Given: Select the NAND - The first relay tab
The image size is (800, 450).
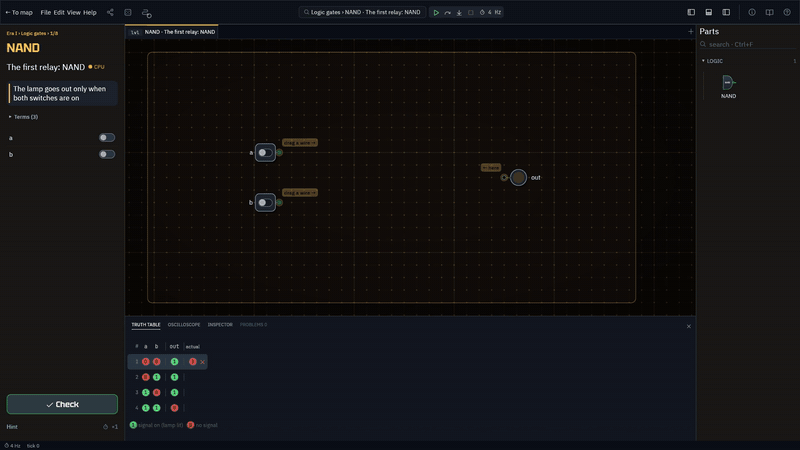Looking at the screenshot, I should (x=172, y=32).
